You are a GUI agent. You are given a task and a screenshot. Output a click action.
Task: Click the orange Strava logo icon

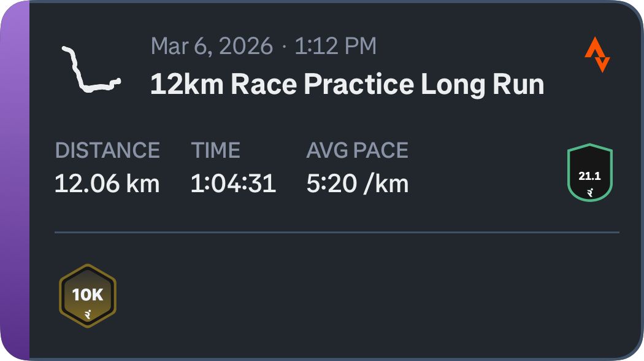pos(597,55)
